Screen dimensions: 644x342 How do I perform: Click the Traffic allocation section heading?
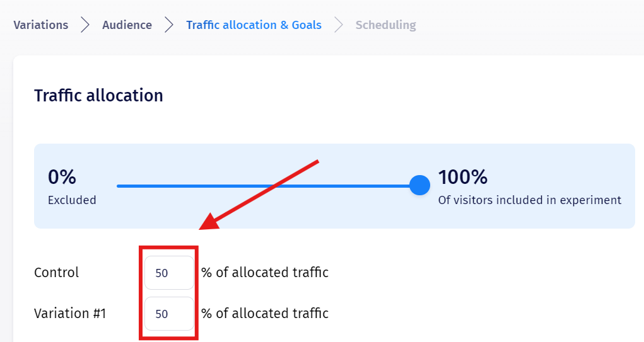[x=98, y=95]
